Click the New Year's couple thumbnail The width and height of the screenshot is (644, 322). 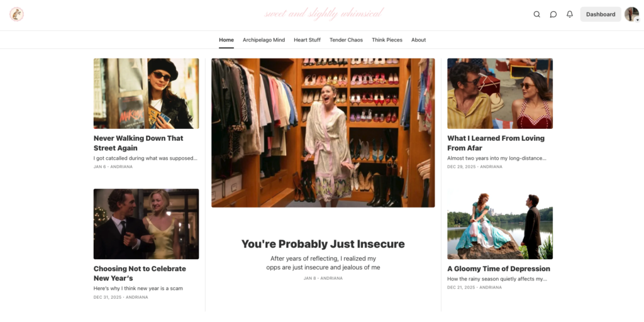point(146,224)
